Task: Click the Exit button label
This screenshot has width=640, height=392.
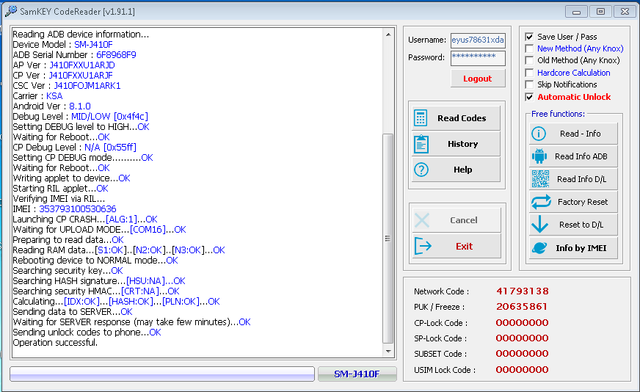Action: point(464,246)
